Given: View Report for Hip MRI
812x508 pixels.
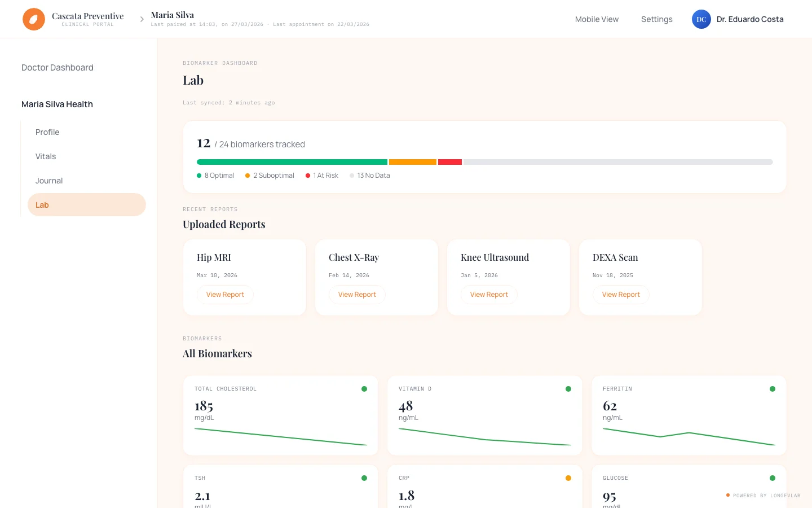Looking at the screenshot, I should (225, 295).
